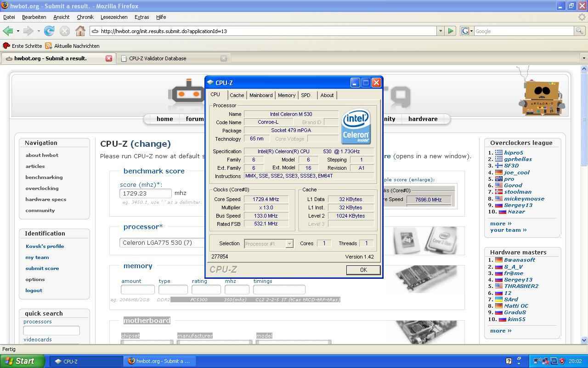This screenshot has height=368, width=588.
Task: Open the Chronik menu
Action: click(85, 17)
